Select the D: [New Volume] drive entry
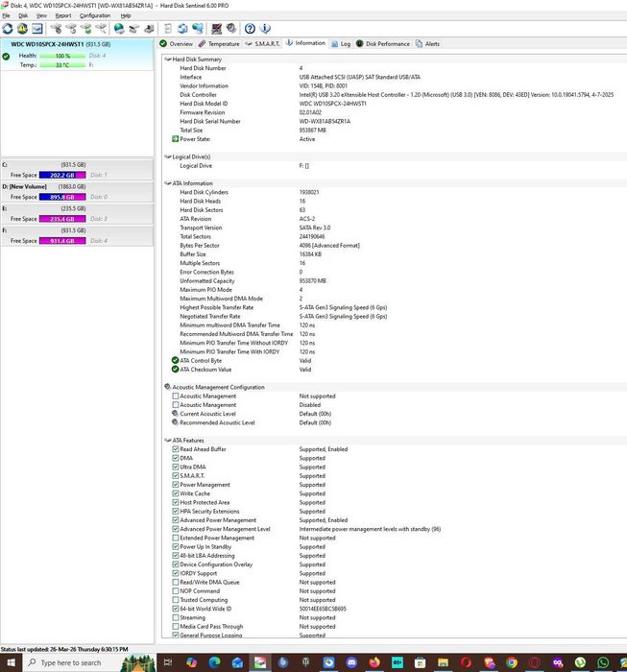The image size is (627, 672). [77, 192]
